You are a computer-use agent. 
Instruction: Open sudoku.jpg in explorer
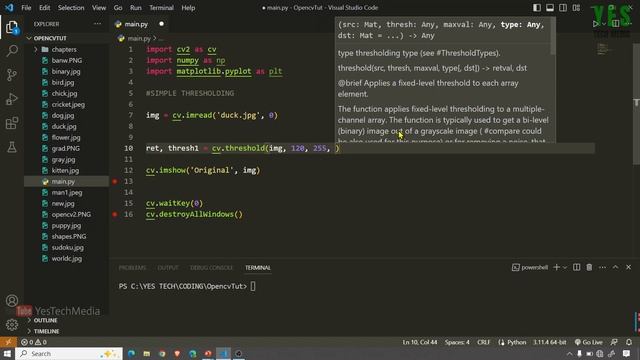tap(67, 247)
